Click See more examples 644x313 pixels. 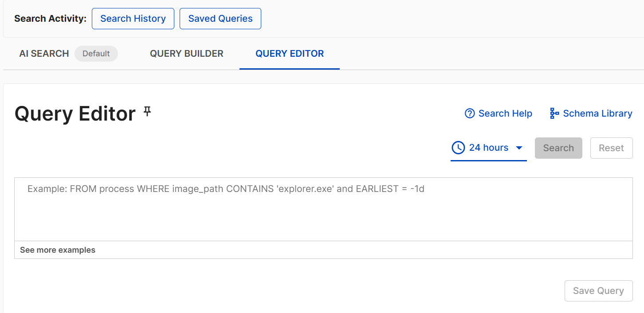[58, 250]
